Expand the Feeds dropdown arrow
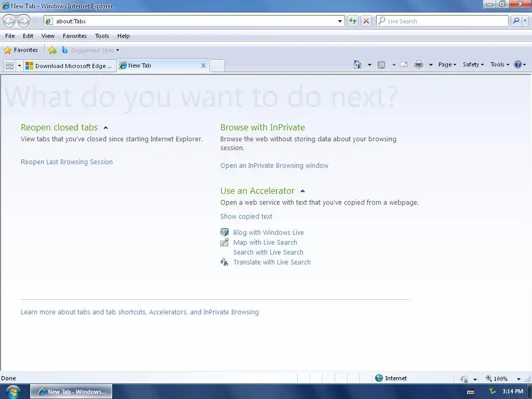 pyautogui.click(x=394, y=65)
